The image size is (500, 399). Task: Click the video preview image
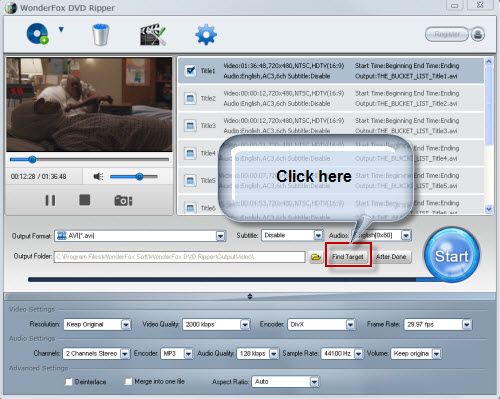(x=89, y=104)
